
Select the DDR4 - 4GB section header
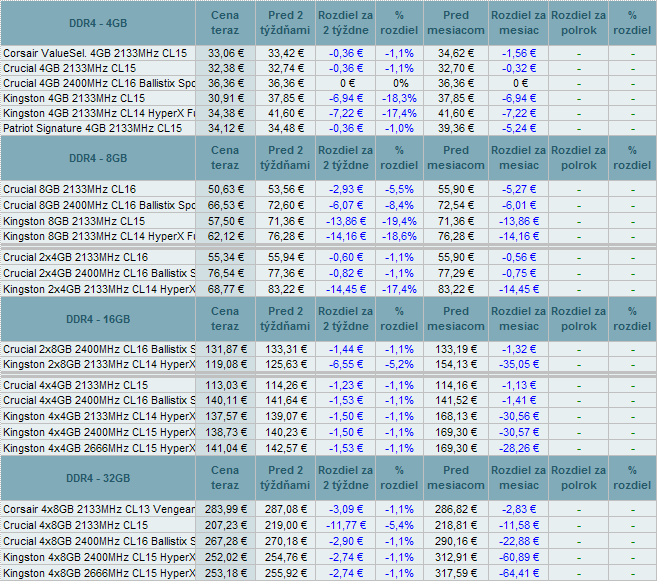coord(98,23)
